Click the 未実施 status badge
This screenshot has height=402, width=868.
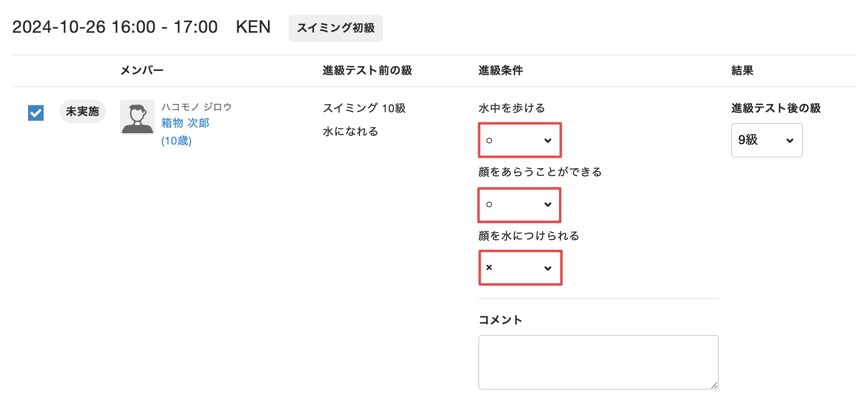click(x=83, y=111)
